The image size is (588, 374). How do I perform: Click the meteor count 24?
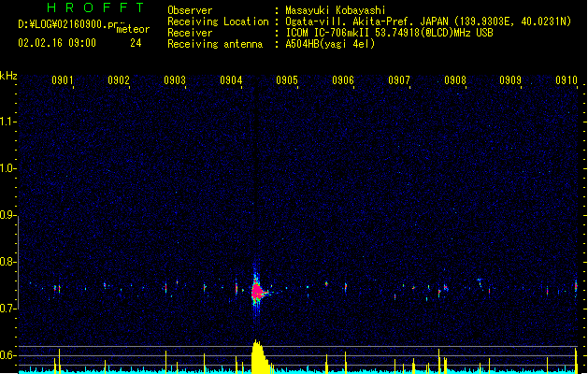[136, 43]
